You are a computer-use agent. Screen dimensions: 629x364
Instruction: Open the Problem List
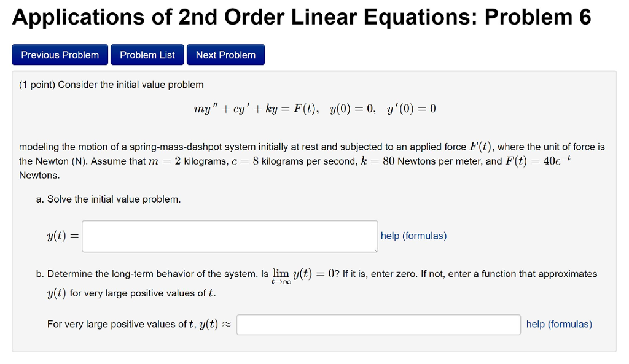(147, 55)
